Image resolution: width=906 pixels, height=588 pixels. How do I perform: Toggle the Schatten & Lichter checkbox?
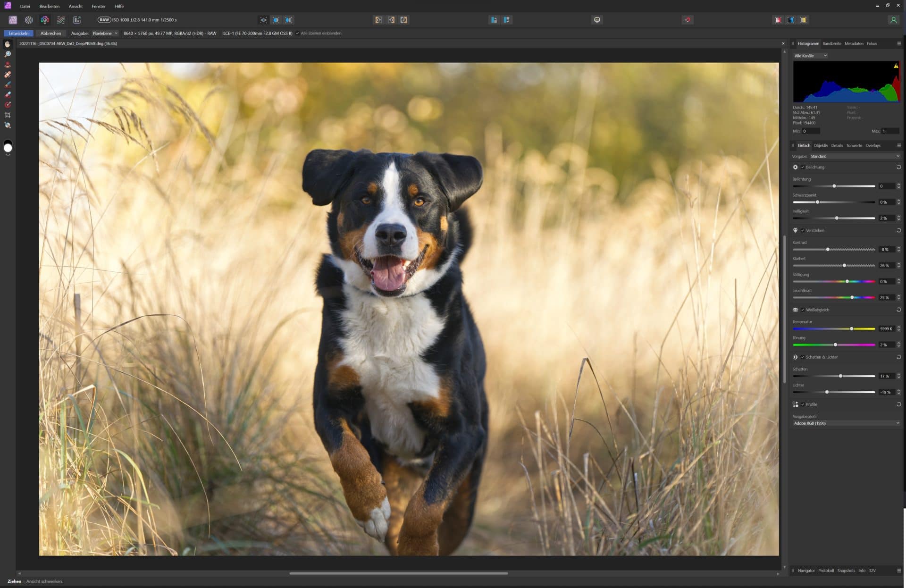point(803,357)
